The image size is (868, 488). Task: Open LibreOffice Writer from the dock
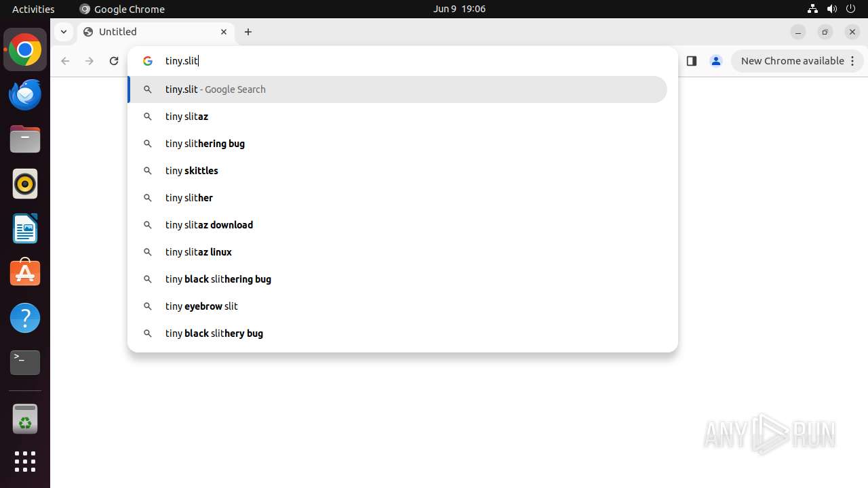(25, 228)
